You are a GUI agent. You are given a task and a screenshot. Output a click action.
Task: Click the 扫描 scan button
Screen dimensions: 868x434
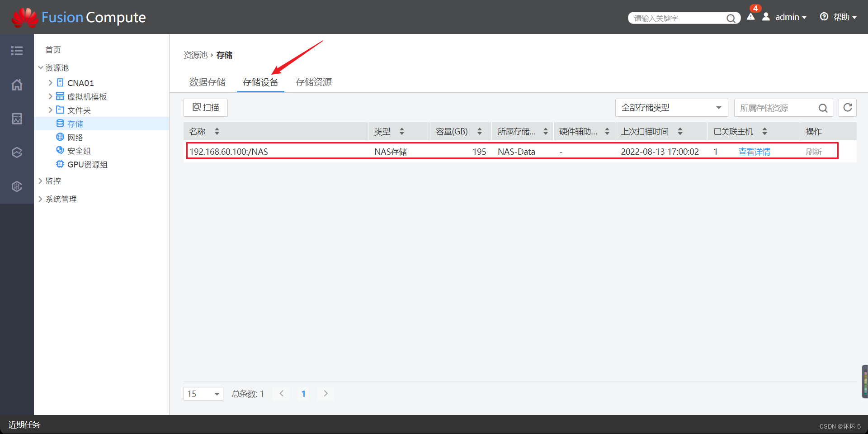click(206, 108)
